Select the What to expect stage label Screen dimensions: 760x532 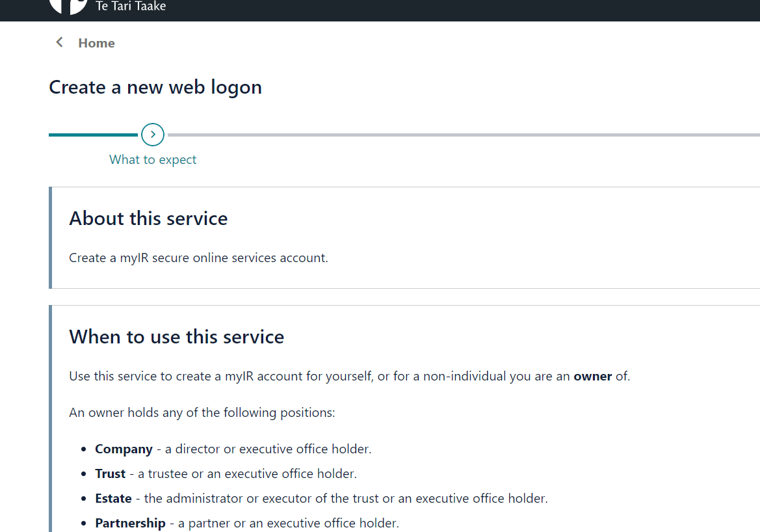(152, 159)
